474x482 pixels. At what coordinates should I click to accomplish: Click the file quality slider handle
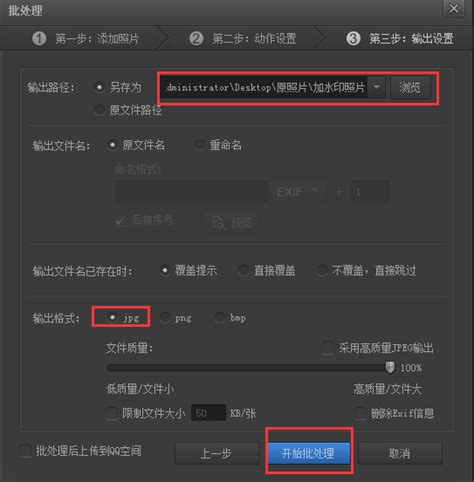pyautogui.click(x=390, y=367)
